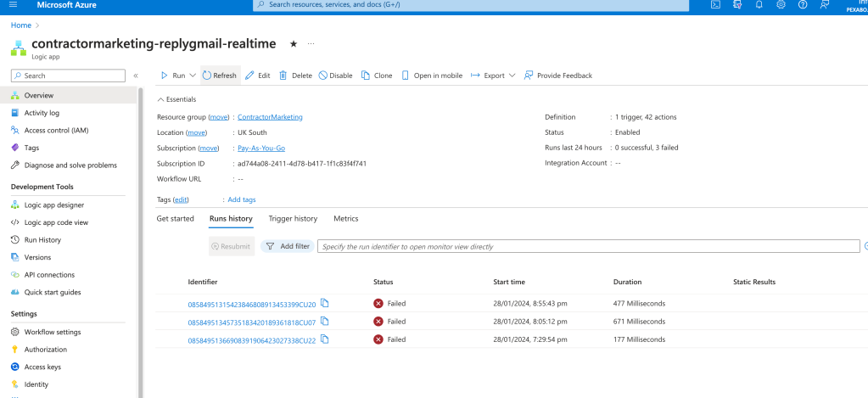Click the Add tags link
Image resolution: width=868 pixels, height=398 pixels.
242,199
